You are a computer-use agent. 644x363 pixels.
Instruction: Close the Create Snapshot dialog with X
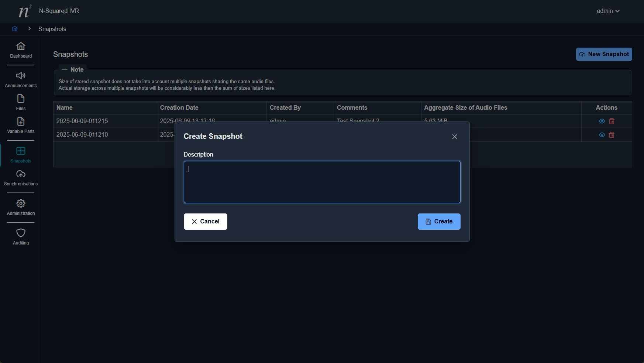(454, 137)
